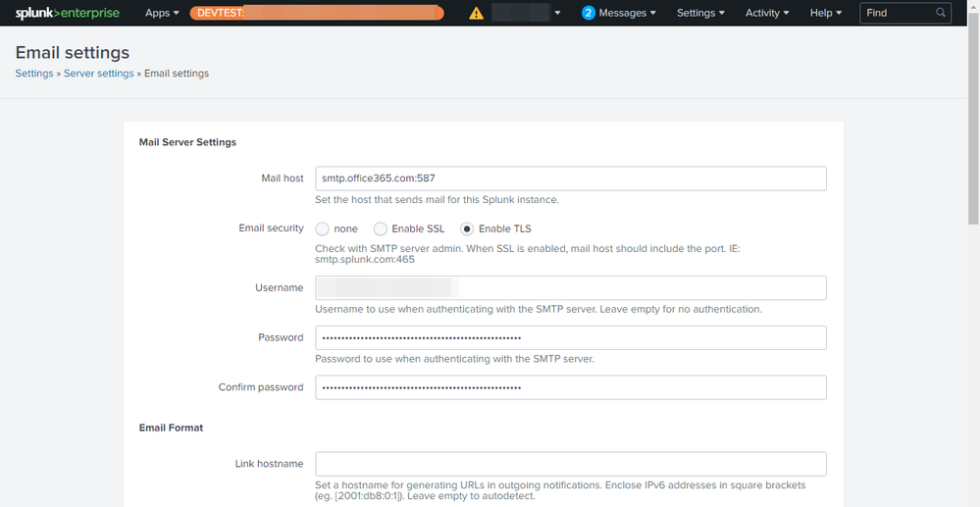
Task: Click the Username text field
Action: click(570, 287)
